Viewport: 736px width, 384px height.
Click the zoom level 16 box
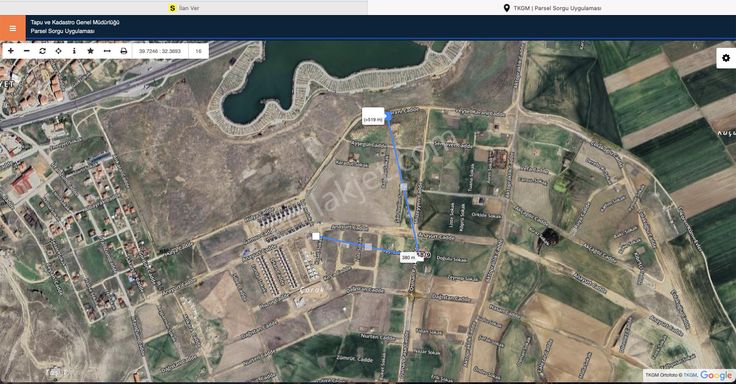199,51
